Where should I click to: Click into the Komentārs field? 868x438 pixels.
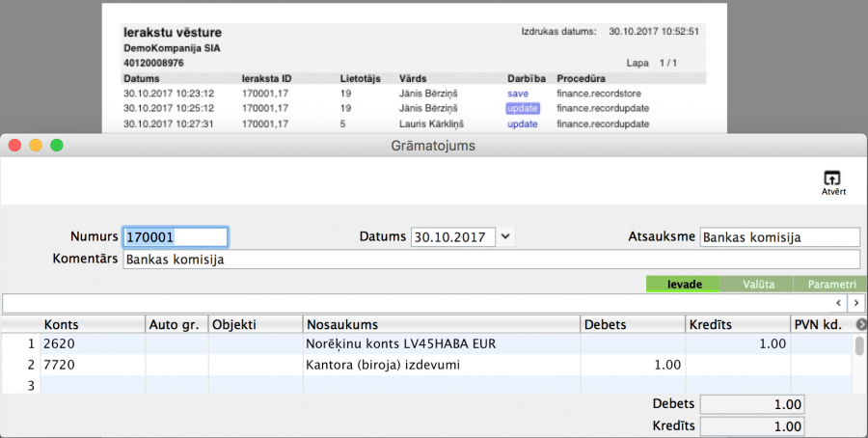coord(490,260)
